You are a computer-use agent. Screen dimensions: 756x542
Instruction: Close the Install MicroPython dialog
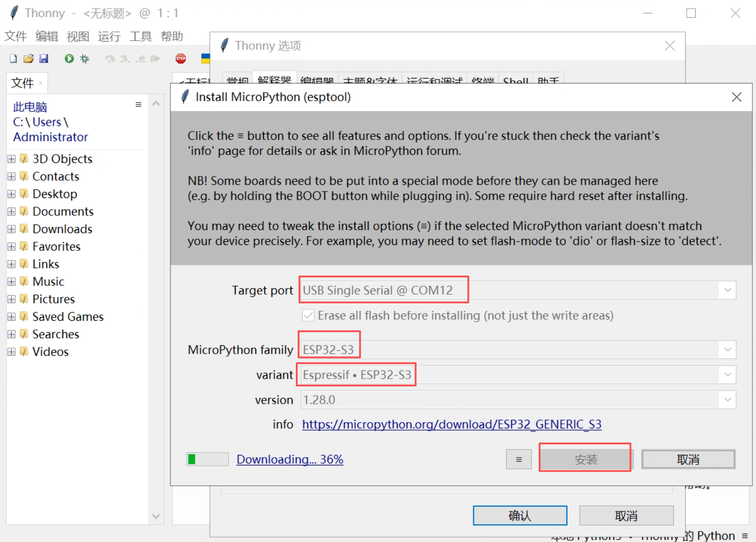pos(736,97)
